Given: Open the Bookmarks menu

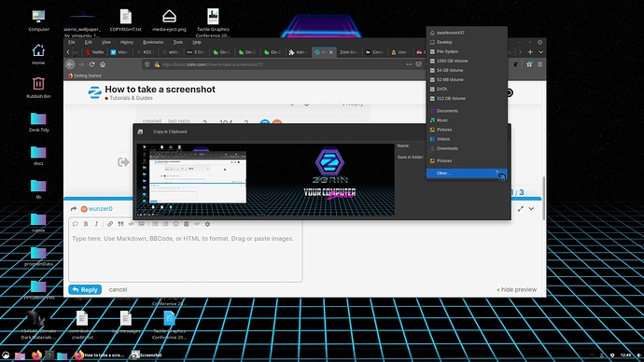Looking at the screenshot, I should 153,42.
